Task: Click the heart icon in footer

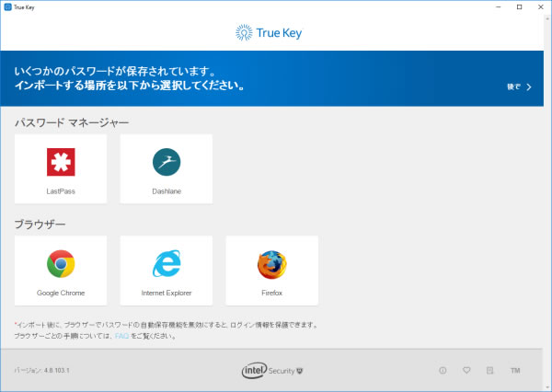Action: 466,371
